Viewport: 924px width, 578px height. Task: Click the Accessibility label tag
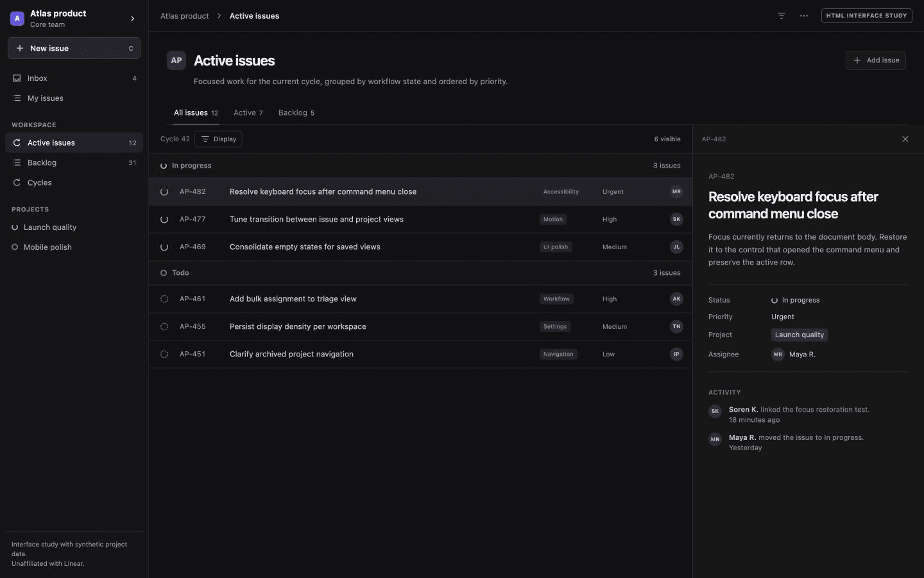click(561, 192)
